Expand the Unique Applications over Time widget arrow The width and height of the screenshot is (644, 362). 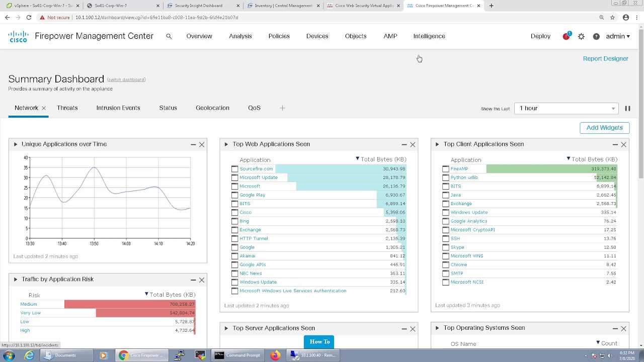pos(15,144)
